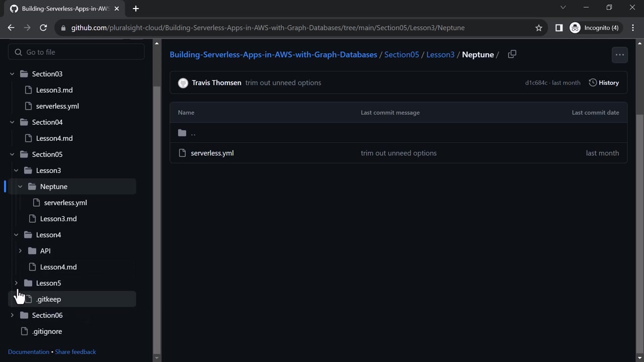The image size is (644, 362).
Task: Click the Section05 folder icon in the tree
Action: click(x=24, y=154)
